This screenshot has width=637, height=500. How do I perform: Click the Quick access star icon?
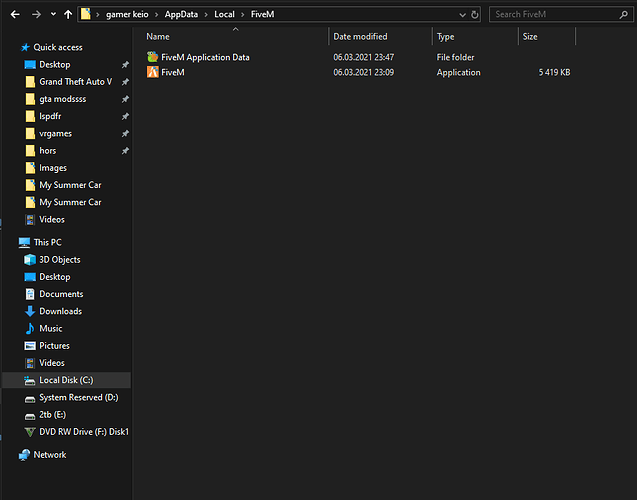[25, 48]
